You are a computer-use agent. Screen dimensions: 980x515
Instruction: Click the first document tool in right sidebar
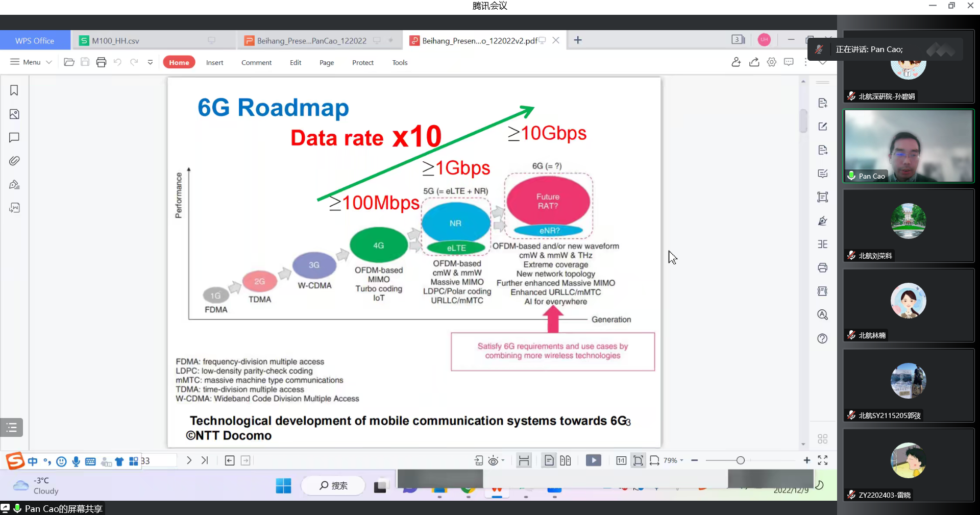click(x=822, y=103)
